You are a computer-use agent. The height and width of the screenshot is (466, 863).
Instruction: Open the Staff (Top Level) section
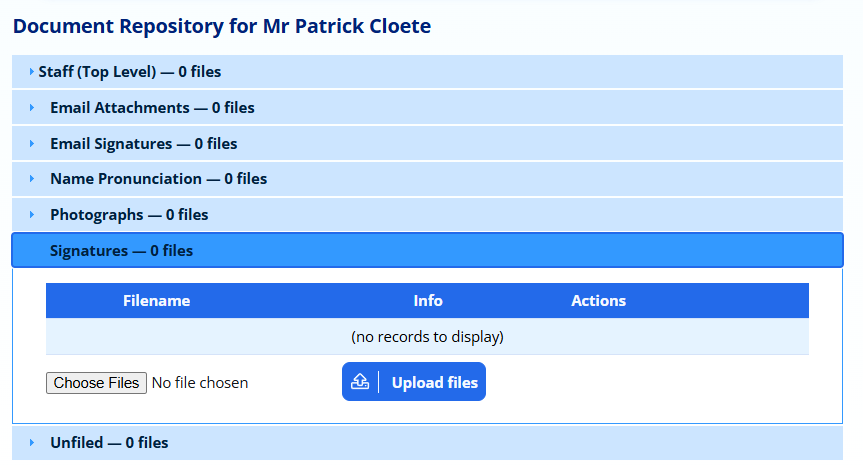coord(130,72)
